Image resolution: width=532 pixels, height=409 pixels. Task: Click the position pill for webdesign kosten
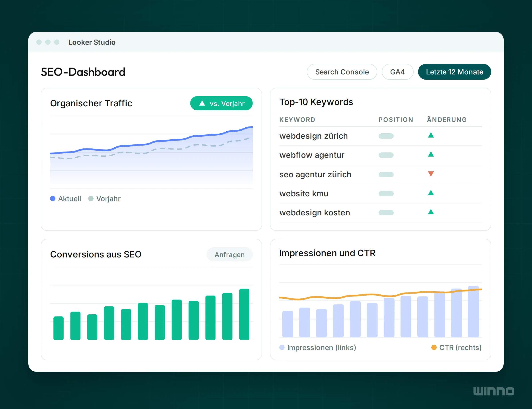[386, 213]
